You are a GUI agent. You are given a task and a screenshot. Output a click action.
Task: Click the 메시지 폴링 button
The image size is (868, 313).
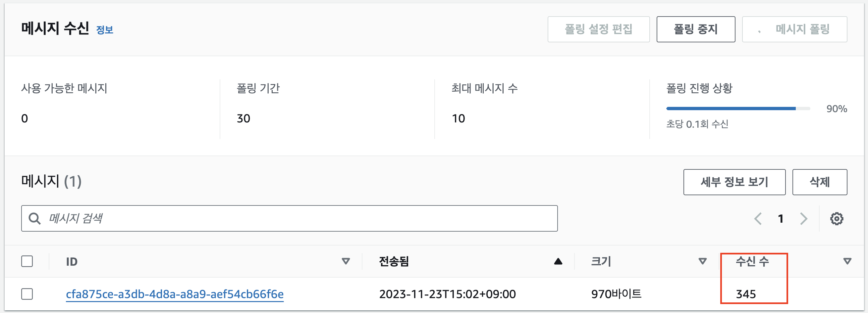[794, 29]
